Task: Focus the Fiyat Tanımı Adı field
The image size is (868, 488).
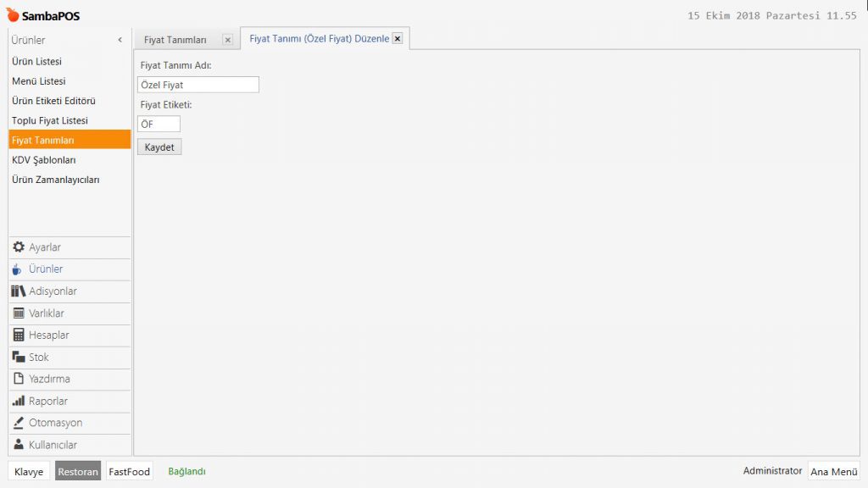Action: tap(198, 85)
